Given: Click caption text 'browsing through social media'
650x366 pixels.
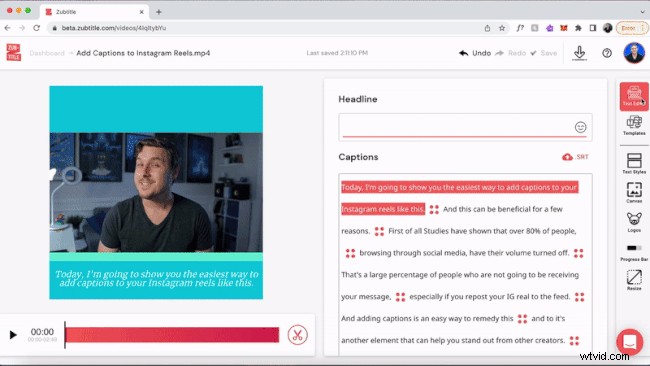Looking at the screenshot, I should (x=414, y=253).
